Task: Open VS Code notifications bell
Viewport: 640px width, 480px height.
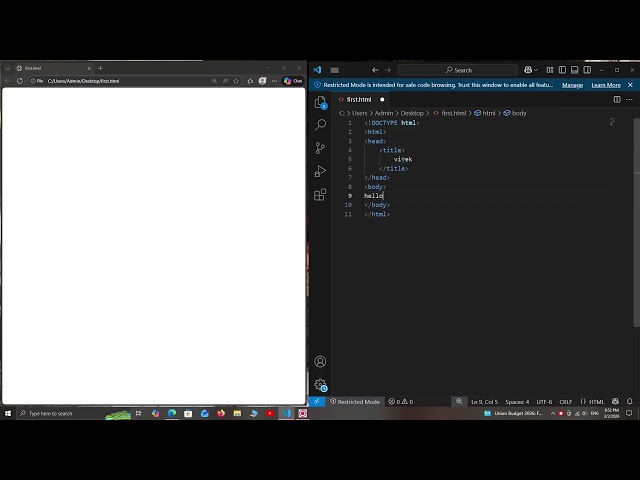Action: click(x=629, y=402)
